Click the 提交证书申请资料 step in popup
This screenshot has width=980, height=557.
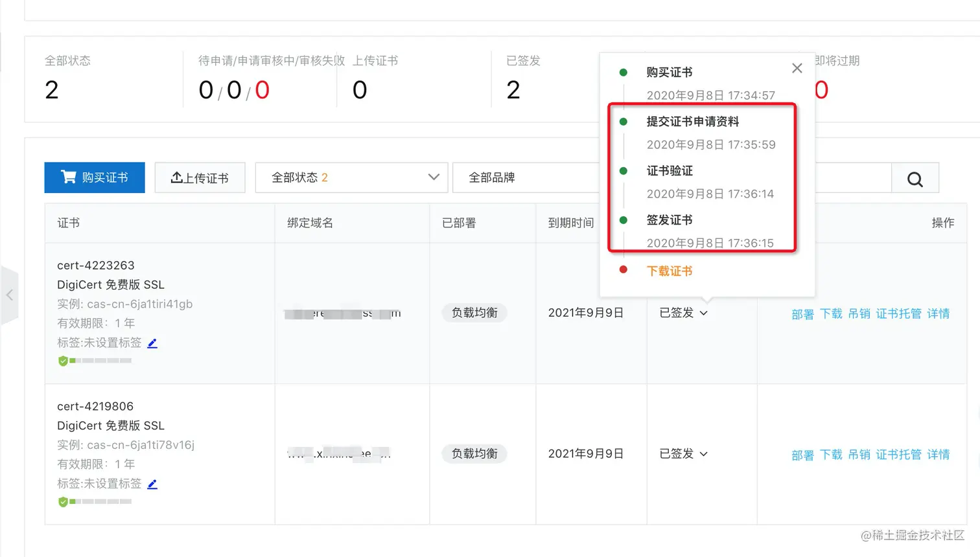pyautogui.click(x=693, y=122)
